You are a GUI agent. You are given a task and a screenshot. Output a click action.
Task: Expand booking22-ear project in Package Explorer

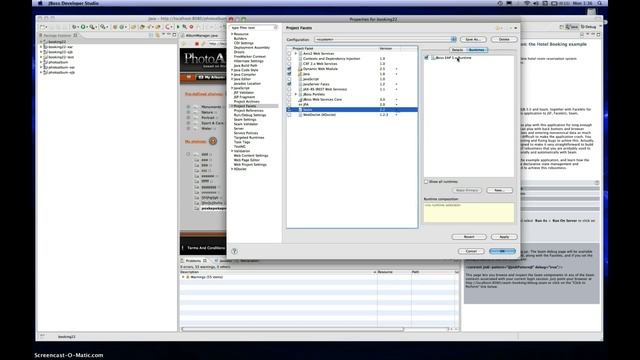pyautogui.click(x=41, y=47)
